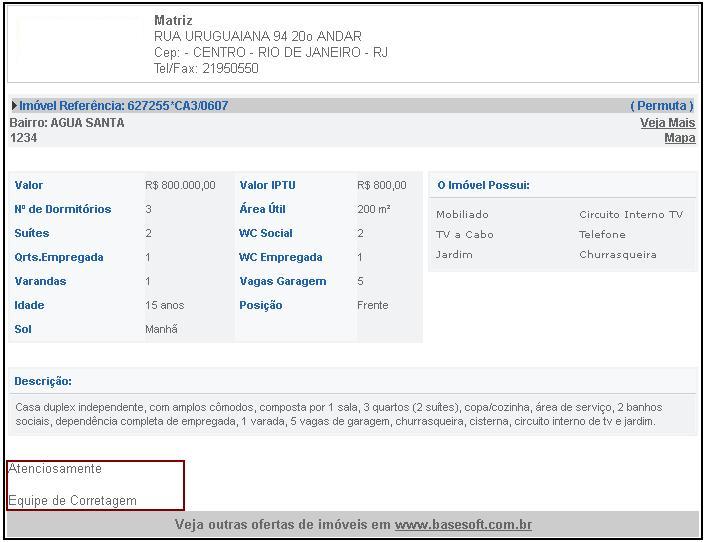706x542 pixels.
Task: Click the Valor amount R$ 800.000,00
Action: pos(180,185)
